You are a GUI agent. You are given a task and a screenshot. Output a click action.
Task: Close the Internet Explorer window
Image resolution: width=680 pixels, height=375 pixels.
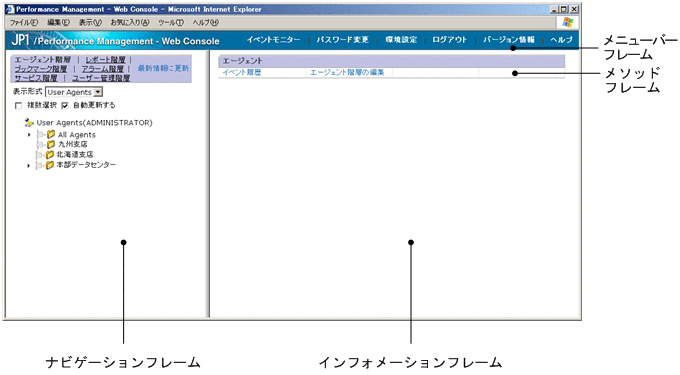click(x=574, y=9)
